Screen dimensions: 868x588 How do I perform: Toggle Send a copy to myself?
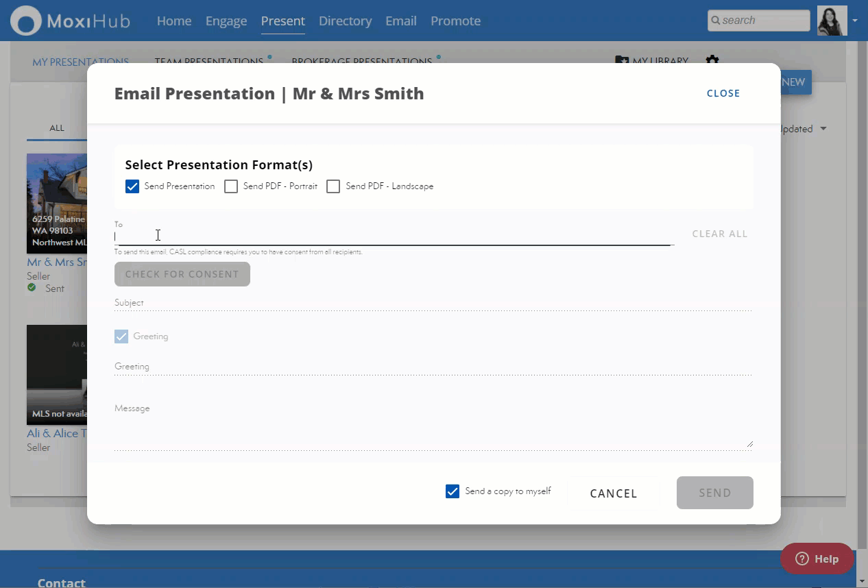click(453, 491)
